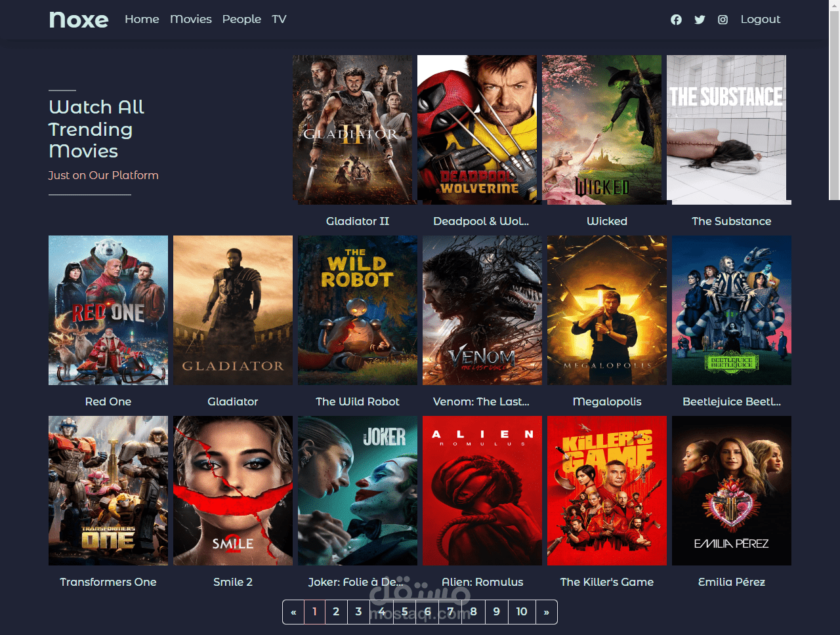
Task: Open the Alien: Romulus poster
Action: [482, 491]
